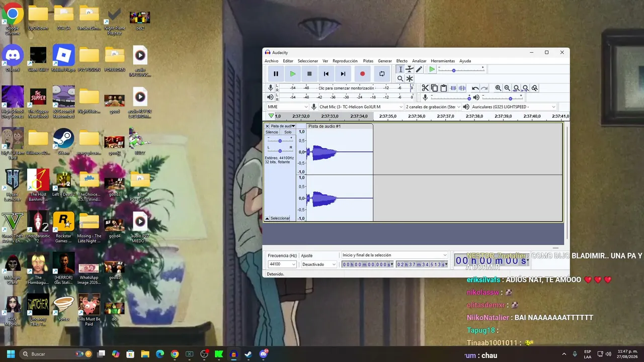Select the Zoom magnifier tool

coord(400,78)
